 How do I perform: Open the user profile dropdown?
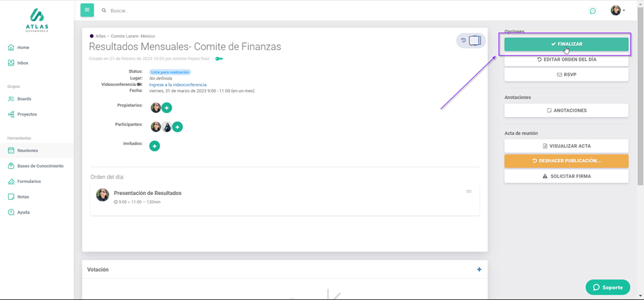[x=618, y=11]
